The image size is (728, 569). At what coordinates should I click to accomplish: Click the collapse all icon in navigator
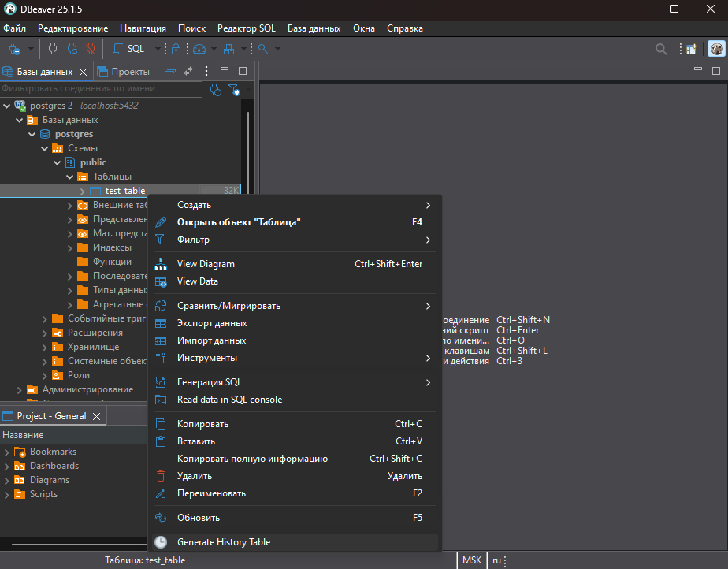pyautogui.click(x=170, y=71)
